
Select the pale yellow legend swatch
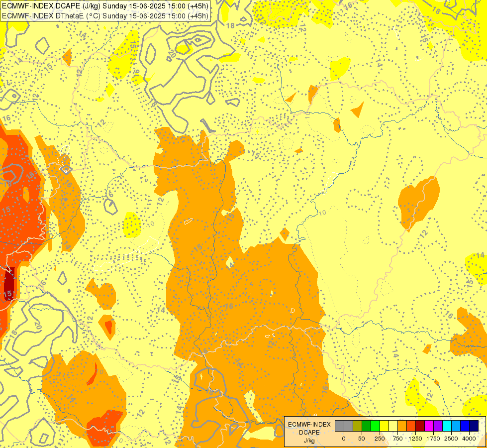[x=393, y=426]
